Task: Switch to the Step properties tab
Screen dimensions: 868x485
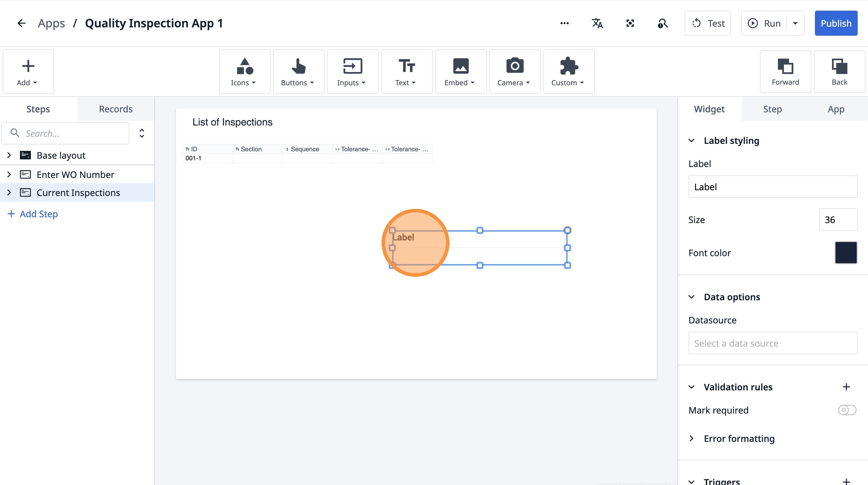Action: [772, 109]
